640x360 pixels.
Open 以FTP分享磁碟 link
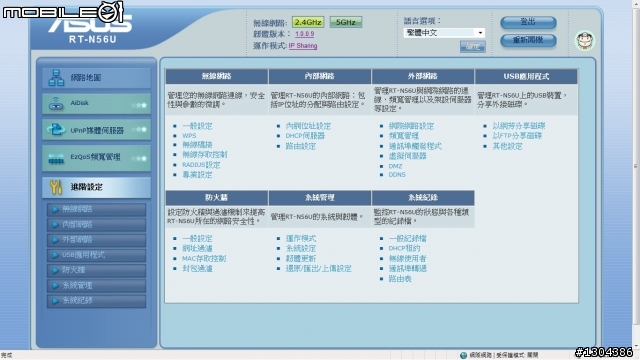[x=517, y=136]
